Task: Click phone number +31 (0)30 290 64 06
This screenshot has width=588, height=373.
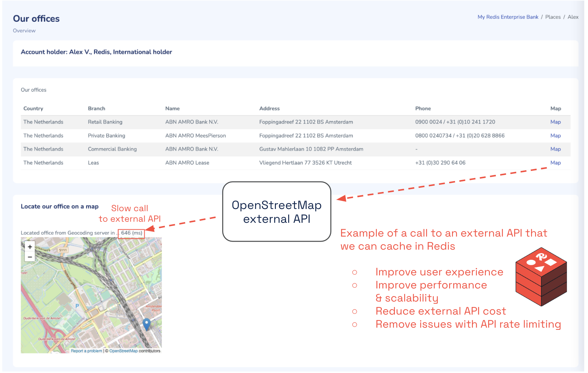Action: click(x=440, y=163)
